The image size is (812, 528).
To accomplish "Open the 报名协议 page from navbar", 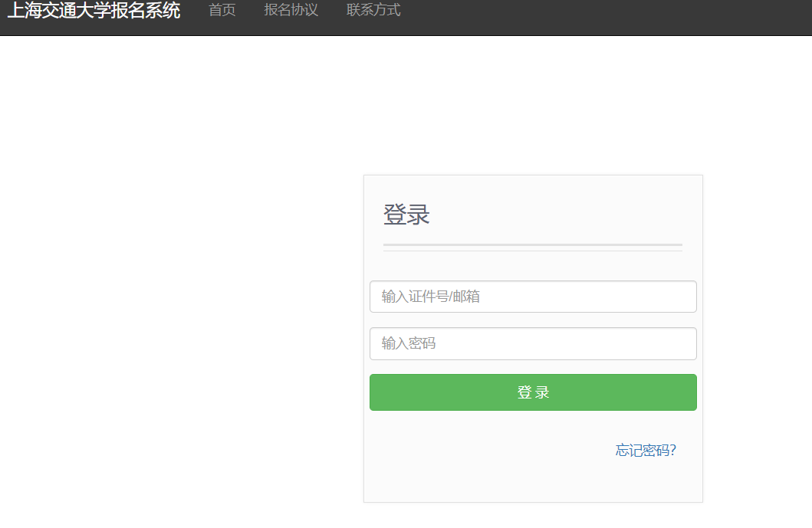I will [x=291, y=11].
